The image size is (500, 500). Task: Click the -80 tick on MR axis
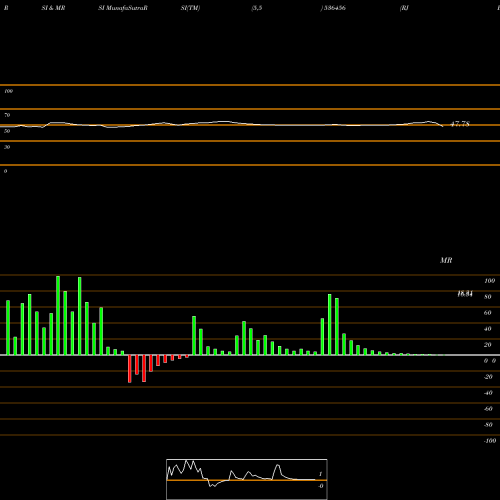click(x=488, y=425)
